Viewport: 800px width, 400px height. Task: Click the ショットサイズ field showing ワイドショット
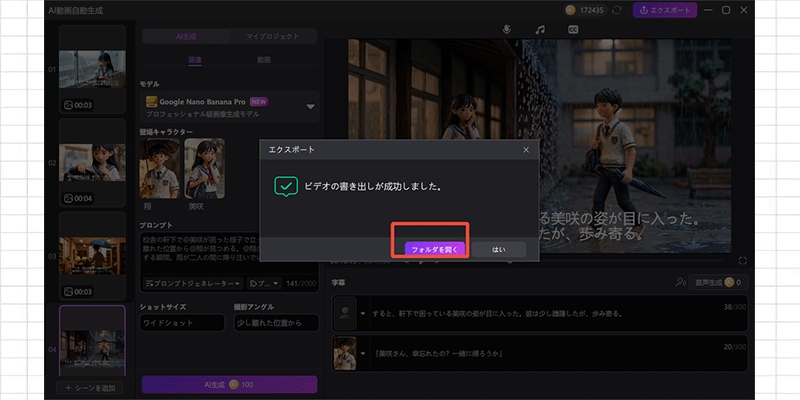pyautogui.click(x=182, y=323)
